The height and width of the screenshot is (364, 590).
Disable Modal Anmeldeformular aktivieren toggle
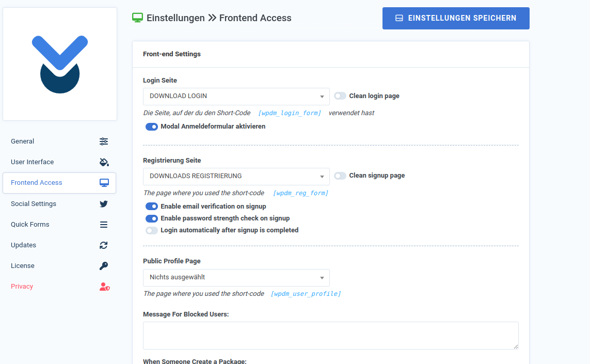coord(152,126)
